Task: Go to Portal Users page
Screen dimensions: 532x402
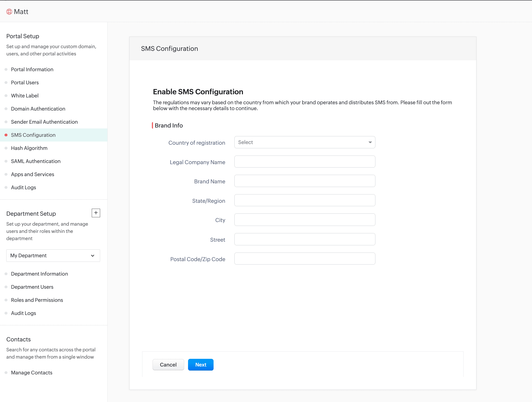Action: 25,83
